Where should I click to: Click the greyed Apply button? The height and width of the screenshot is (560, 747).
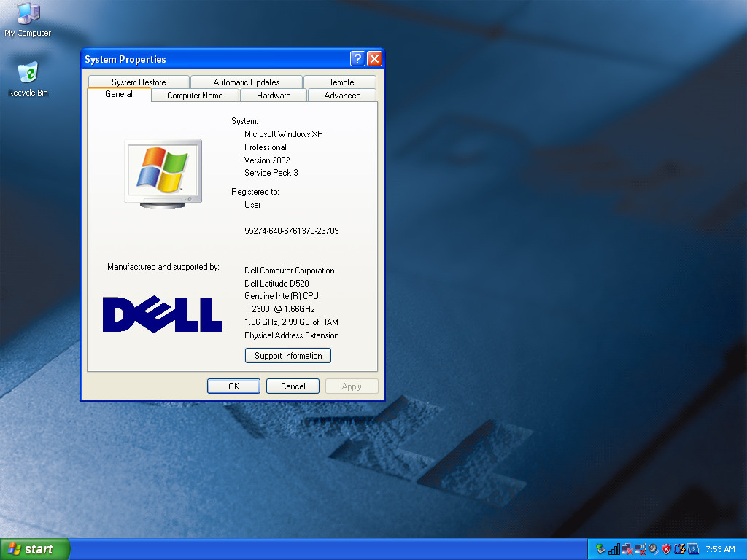[x=352, y=386]
